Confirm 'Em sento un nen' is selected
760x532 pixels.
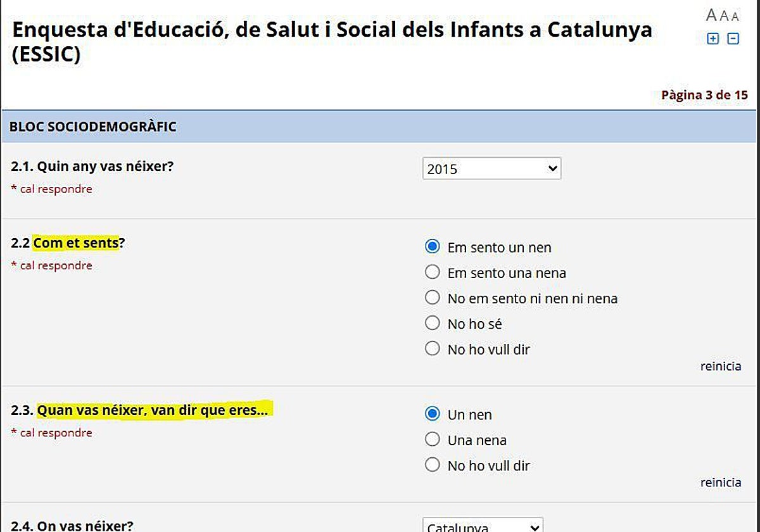click(433, 246)
